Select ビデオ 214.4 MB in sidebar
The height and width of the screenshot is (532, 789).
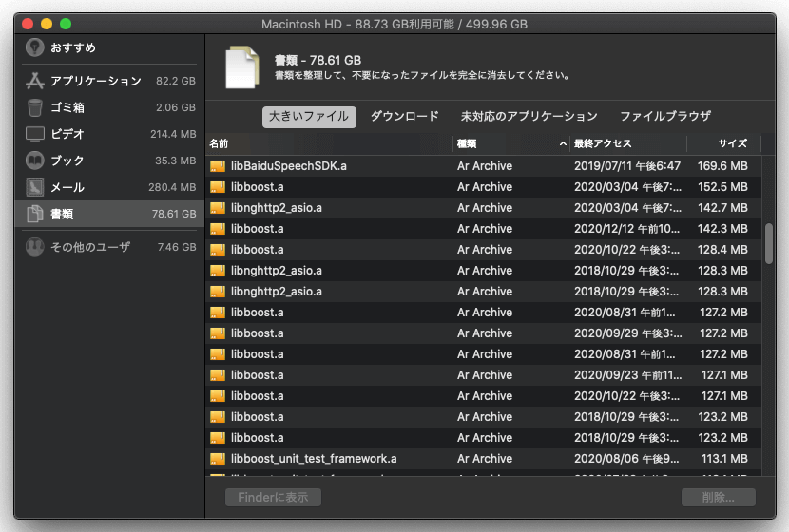(110, 134)
